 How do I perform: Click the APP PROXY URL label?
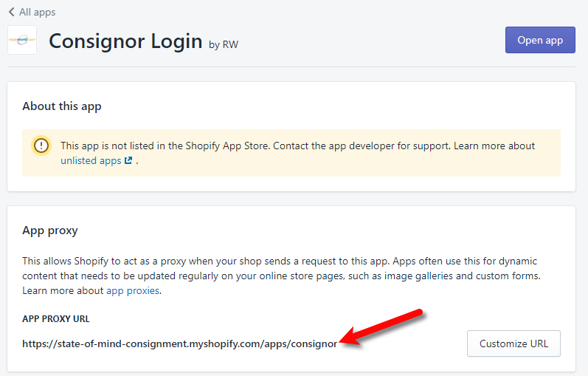pyautogui.click(x=56, y=319)
